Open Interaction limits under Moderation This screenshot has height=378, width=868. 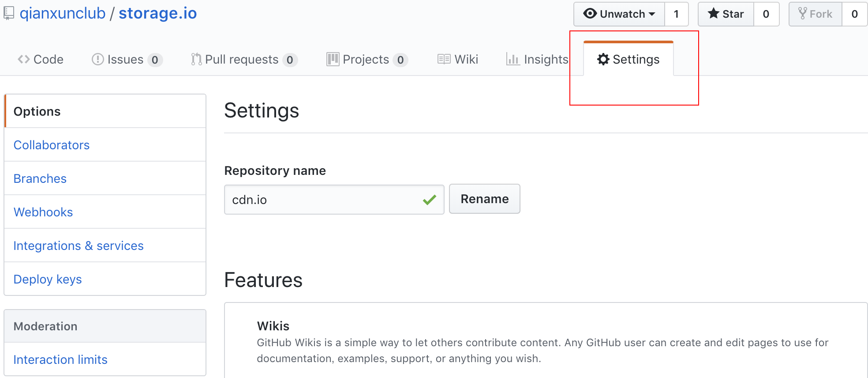60,359
